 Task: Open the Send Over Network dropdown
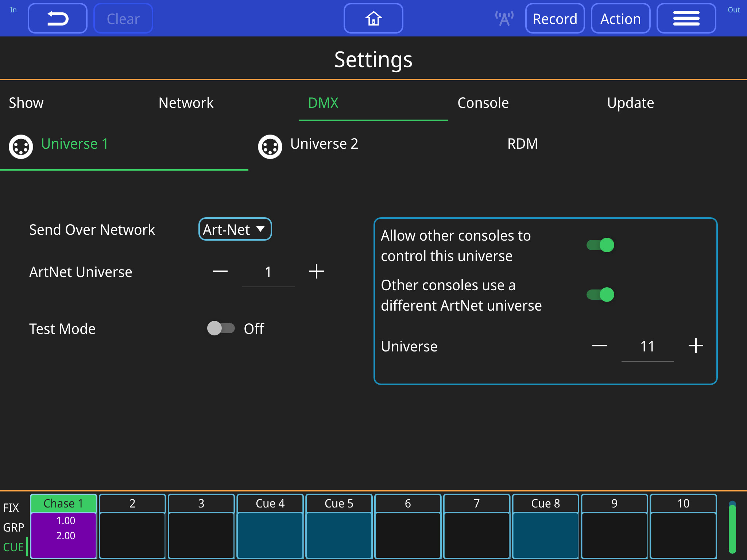(x=235, y=229)
